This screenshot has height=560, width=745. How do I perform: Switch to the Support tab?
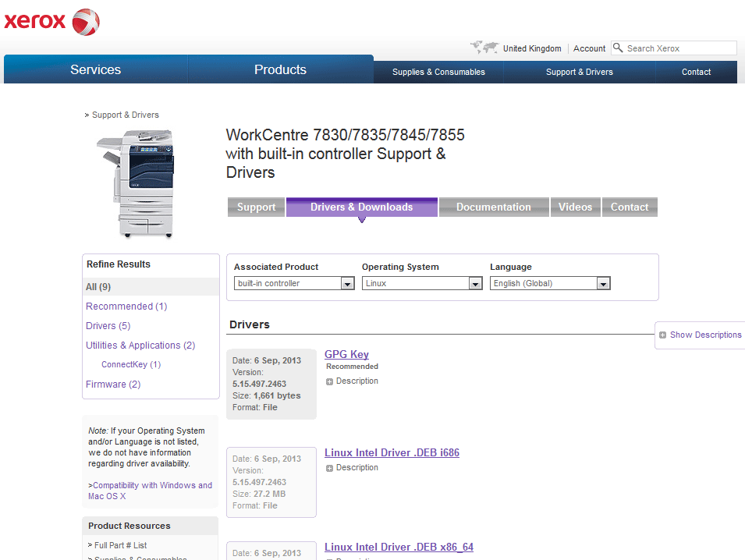tap(256, 207)
